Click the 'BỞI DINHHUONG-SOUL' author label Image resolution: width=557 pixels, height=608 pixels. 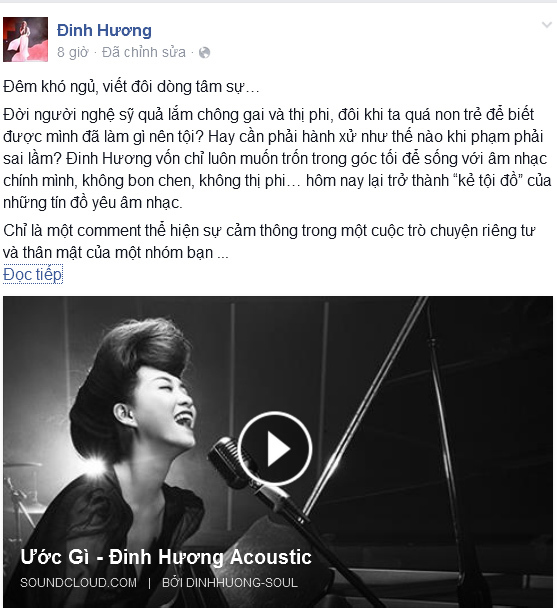(230, 583)
